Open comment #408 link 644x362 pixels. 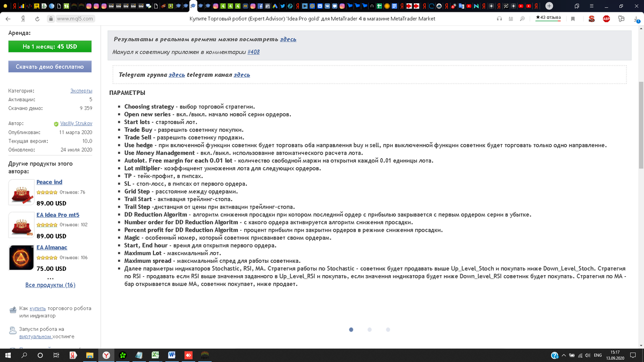[x=254, y=52]
